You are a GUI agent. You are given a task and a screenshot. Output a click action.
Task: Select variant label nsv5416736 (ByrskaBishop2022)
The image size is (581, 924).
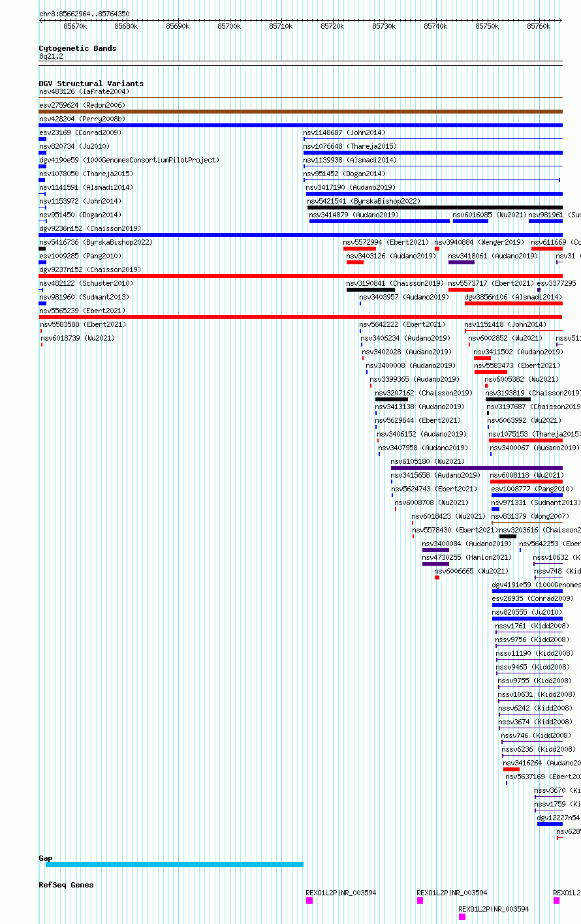click(x=96, y=242)
